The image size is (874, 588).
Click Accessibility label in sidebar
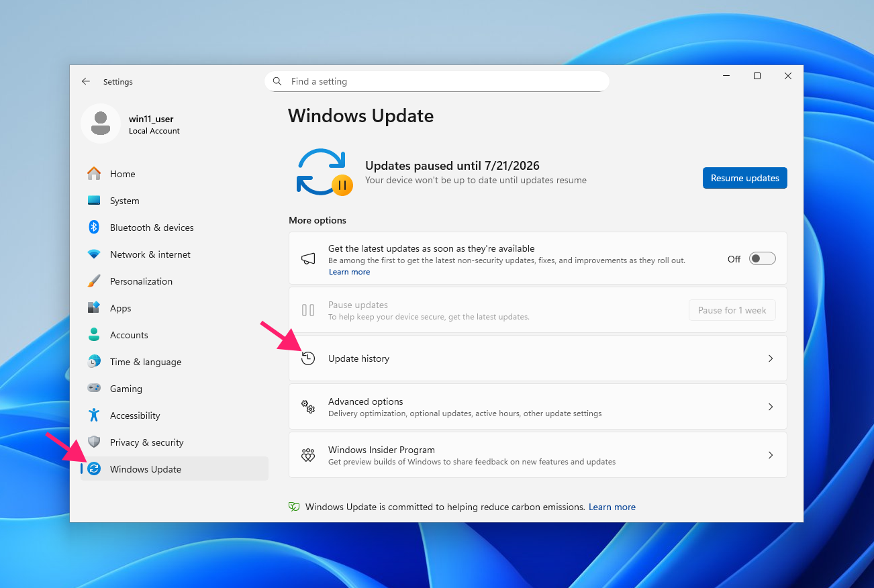click(x=135, y=415)
